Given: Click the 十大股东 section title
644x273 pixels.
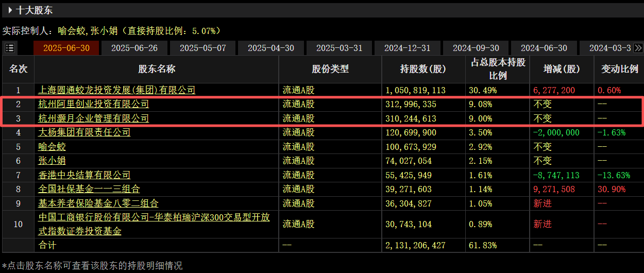Looking at the screenshot, I should pos(35,10).
